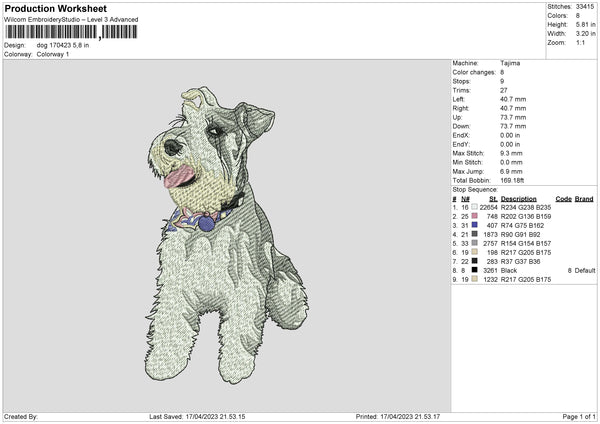Click the # column header
The height and width of the screenshot is (424, 600).
coord(454,199)
